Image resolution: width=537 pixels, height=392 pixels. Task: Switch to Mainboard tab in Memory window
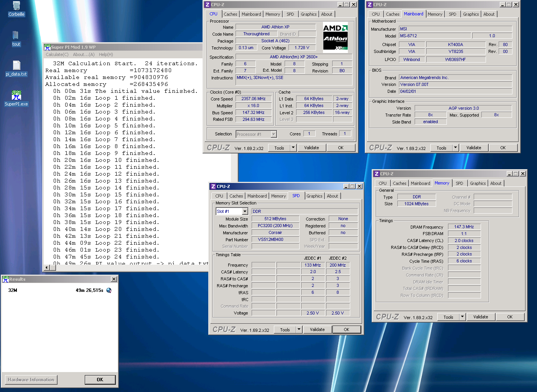tap(420, 183)
